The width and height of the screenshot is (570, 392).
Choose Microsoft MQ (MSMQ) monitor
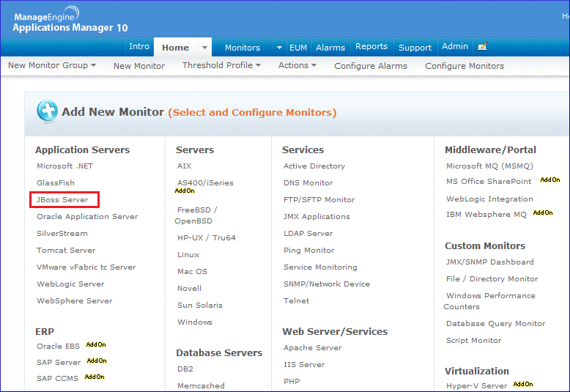[489, 166]
